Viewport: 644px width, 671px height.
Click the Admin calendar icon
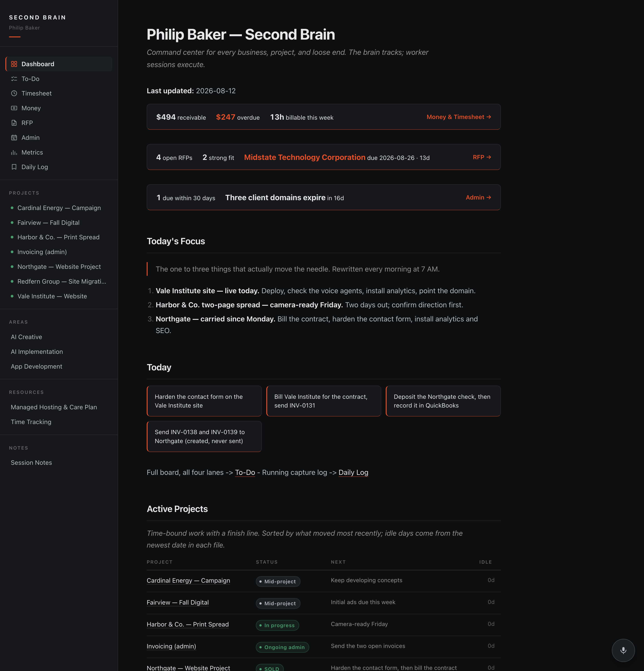(14, 138)
